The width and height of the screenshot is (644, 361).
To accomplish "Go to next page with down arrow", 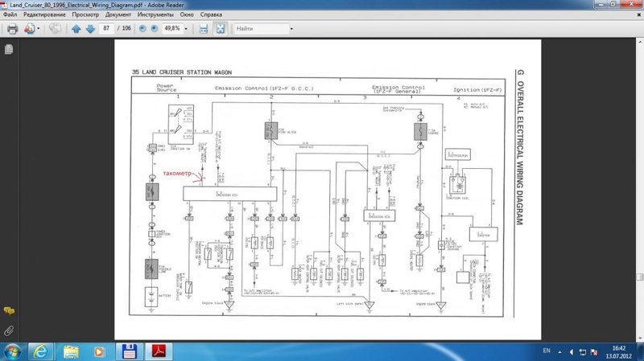I will [90, 29].
